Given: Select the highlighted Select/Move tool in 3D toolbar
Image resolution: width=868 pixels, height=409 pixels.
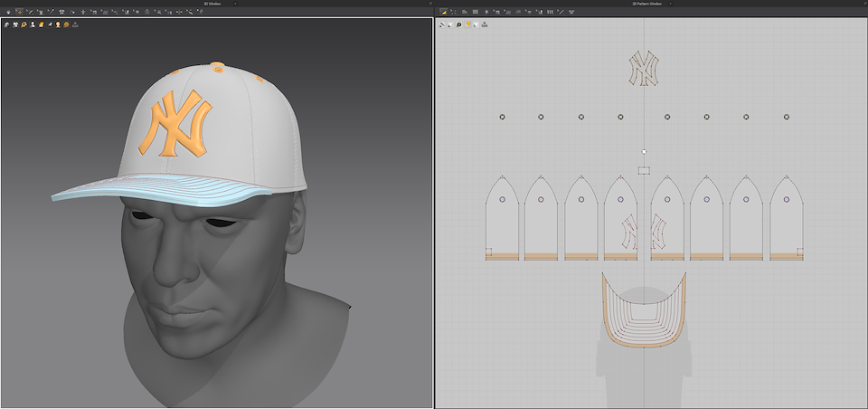Looking at the screenshot, I should click(19, 12).
